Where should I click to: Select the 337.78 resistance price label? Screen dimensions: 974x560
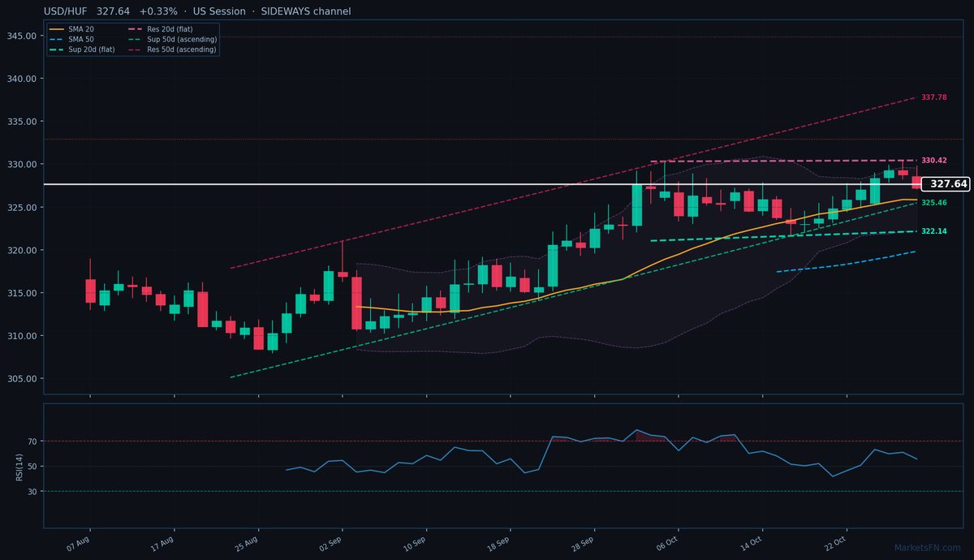(933, 97)
